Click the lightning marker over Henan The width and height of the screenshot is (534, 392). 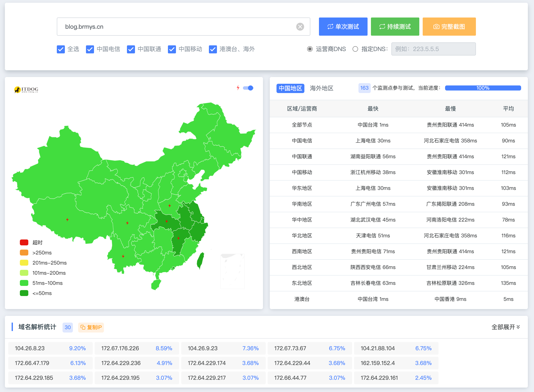[x=170, y=205]
